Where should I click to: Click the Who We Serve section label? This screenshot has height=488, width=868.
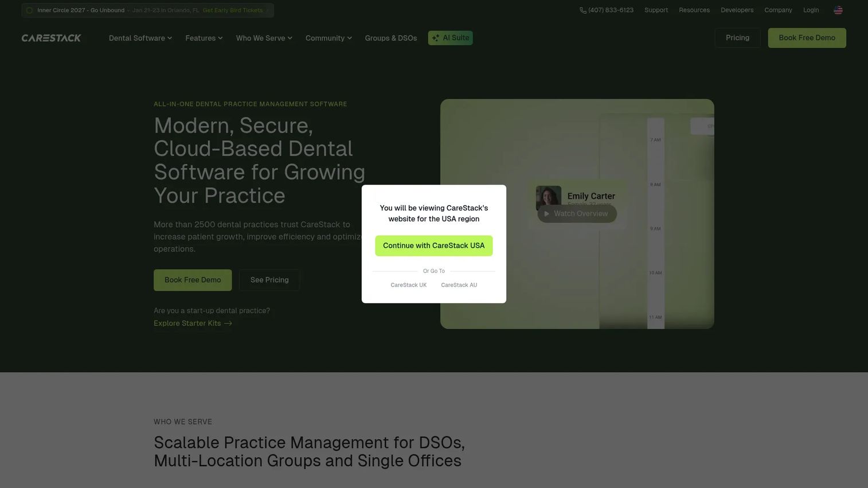click(183, 421)
